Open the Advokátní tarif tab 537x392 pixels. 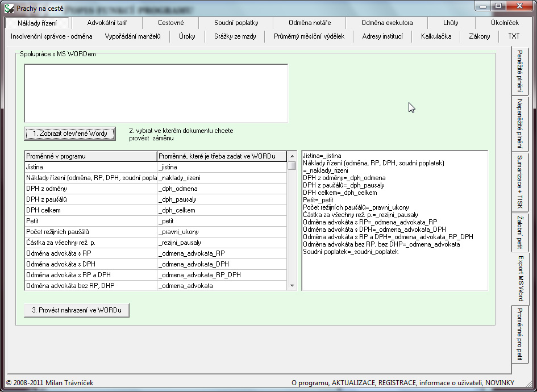point(107,23)
